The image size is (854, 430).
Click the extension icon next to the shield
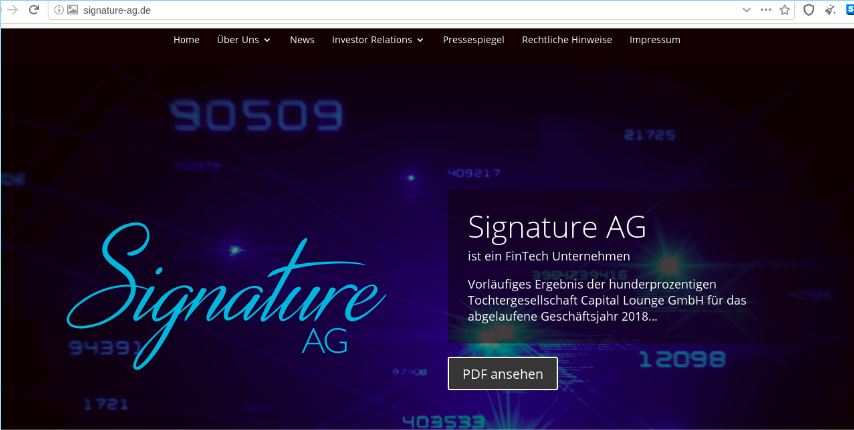tap(830, 10)
